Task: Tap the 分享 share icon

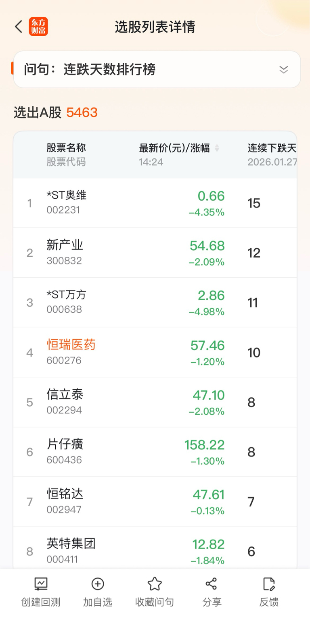Action: coord(212,584)
